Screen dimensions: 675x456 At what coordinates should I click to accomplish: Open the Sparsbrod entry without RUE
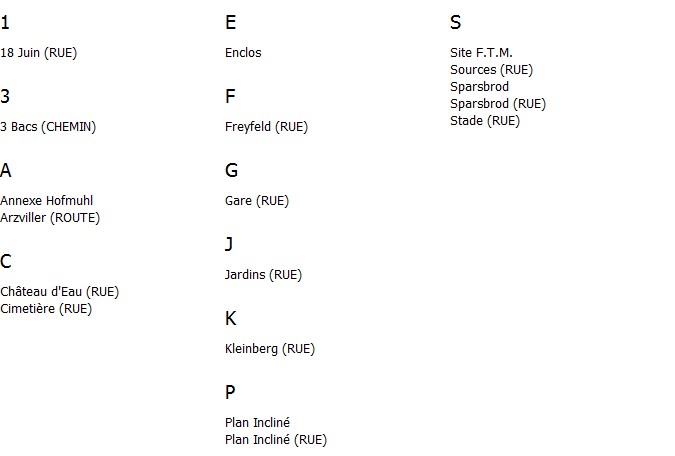pyautogui.click(x=480, y=87)
